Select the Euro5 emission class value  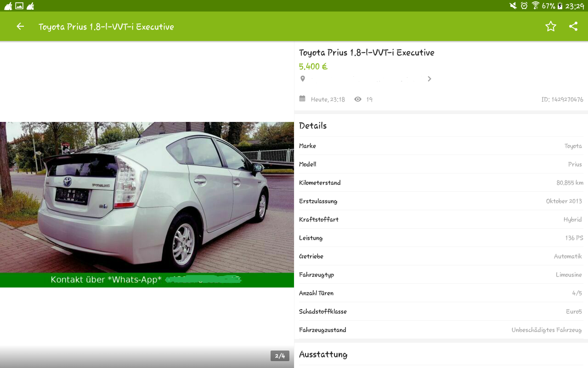[574, 311]
